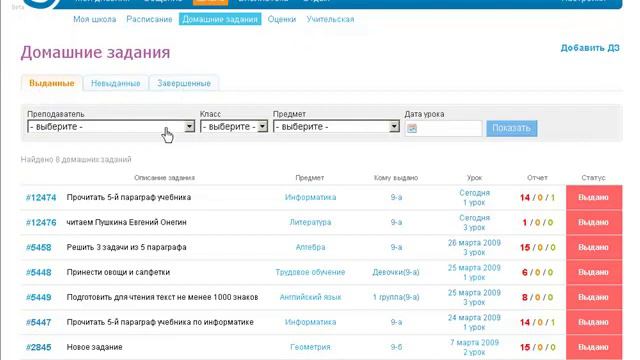
Task: Click Сегодня 3 урок lesson link
Action: 474,222
